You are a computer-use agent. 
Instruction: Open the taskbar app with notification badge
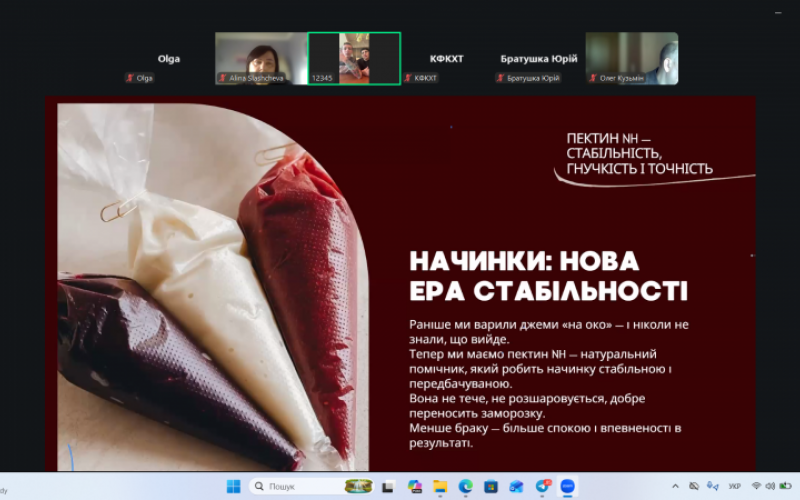point(543,486)
